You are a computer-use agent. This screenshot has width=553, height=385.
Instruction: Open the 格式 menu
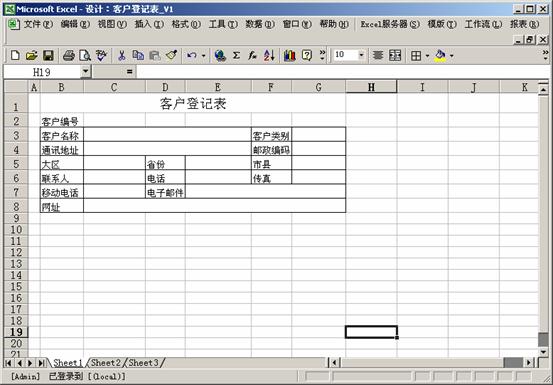point(186,24)
